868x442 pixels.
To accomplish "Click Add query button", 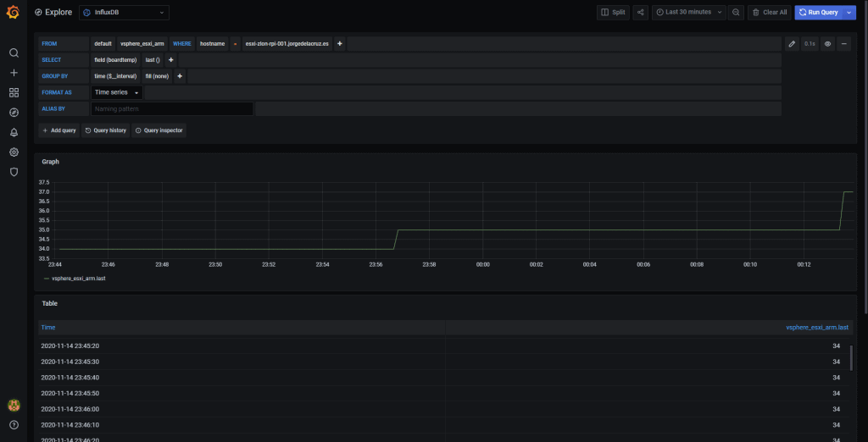I will click(58, 130).
